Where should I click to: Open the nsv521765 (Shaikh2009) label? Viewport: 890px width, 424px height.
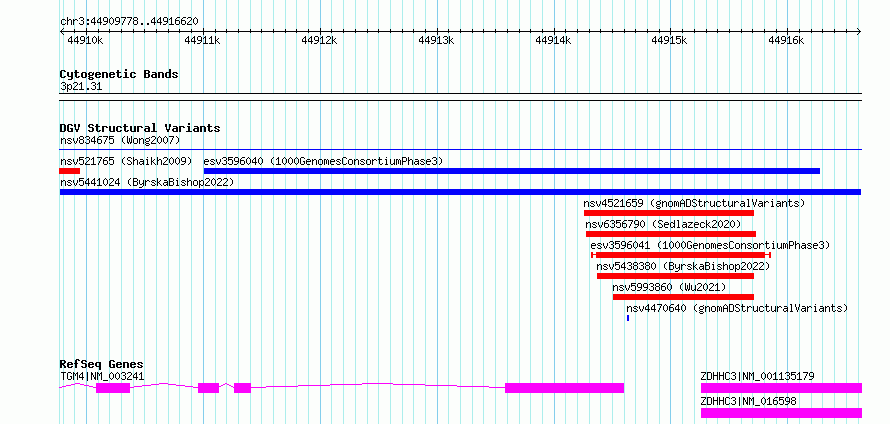click(x=126, y=161)
